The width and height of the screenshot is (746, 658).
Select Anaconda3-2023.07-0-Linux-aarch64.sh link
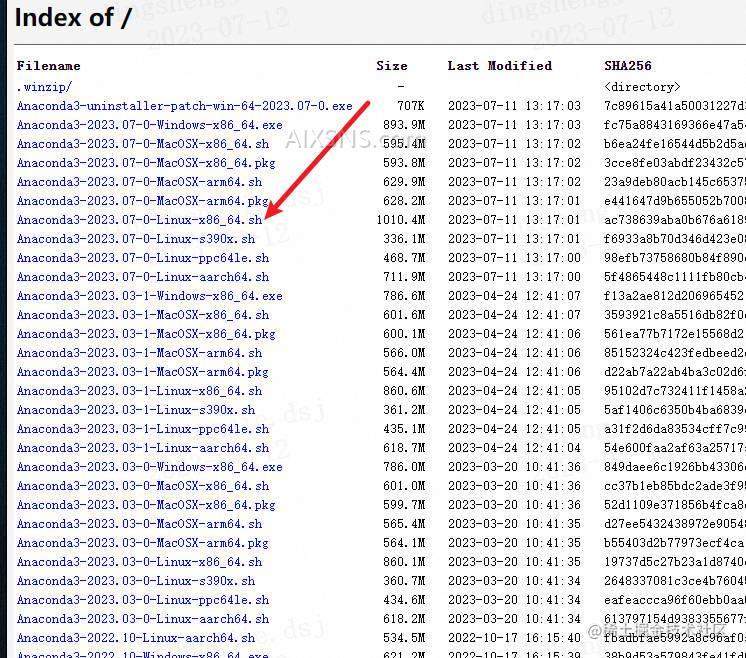tap(143, 277)
